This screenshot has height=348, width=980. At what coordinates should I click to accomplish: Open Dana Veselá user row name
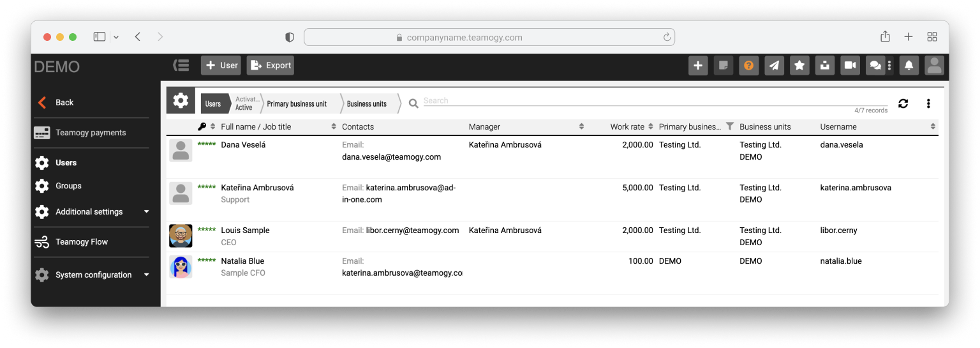point(243,145)
